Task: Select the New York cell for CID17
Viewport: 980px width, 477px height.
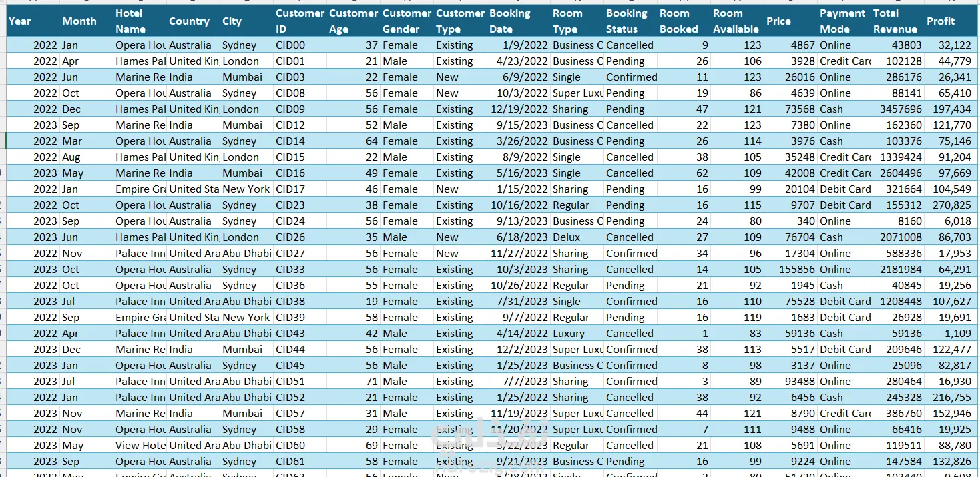Action: pyautogui.click(x=246, y=189)
